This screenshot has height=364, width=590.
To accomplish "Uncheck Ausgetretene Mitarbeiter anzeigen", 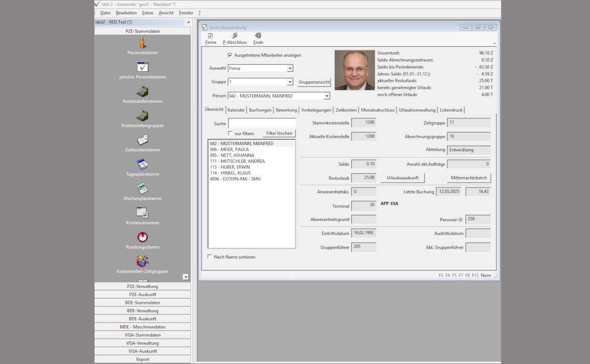I will click(x=230, y=55).
